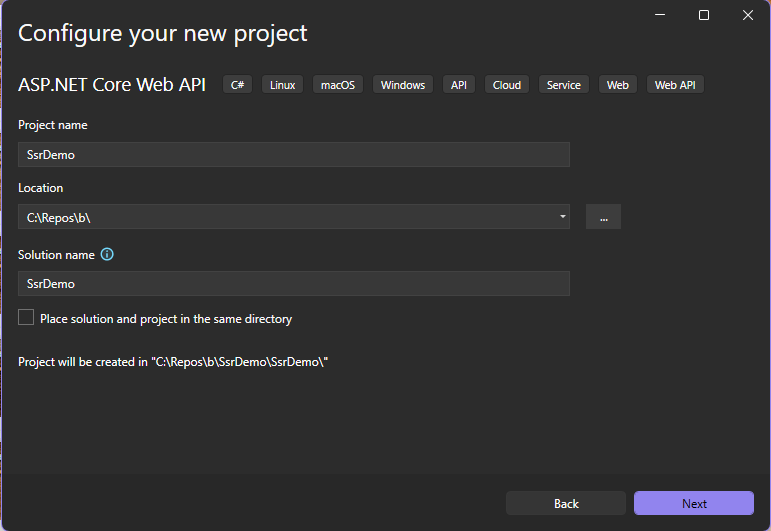Click the Web API tag
Viewport: 771px width, 531px height.
675,85
